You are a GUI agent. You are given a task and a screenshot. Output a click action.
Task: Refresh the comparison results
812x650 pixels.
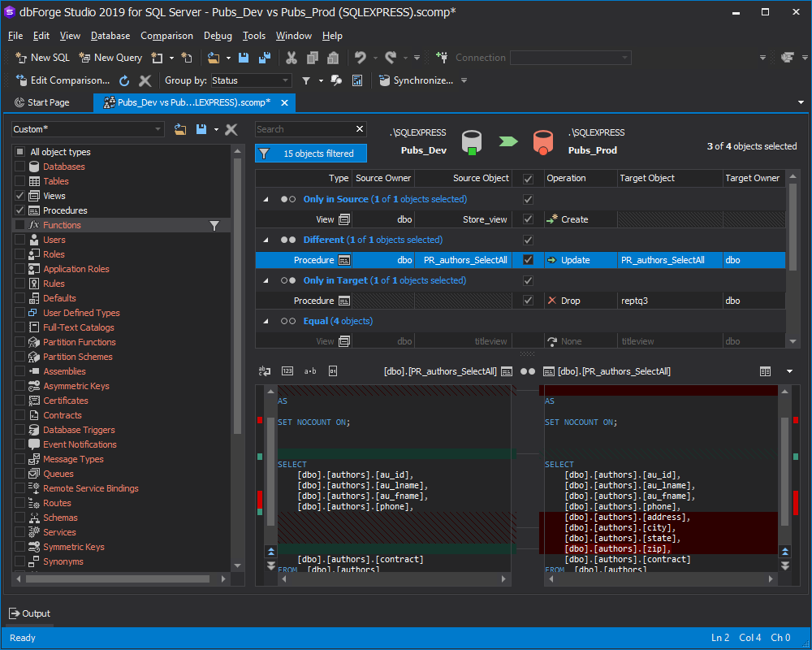(123, 80)
